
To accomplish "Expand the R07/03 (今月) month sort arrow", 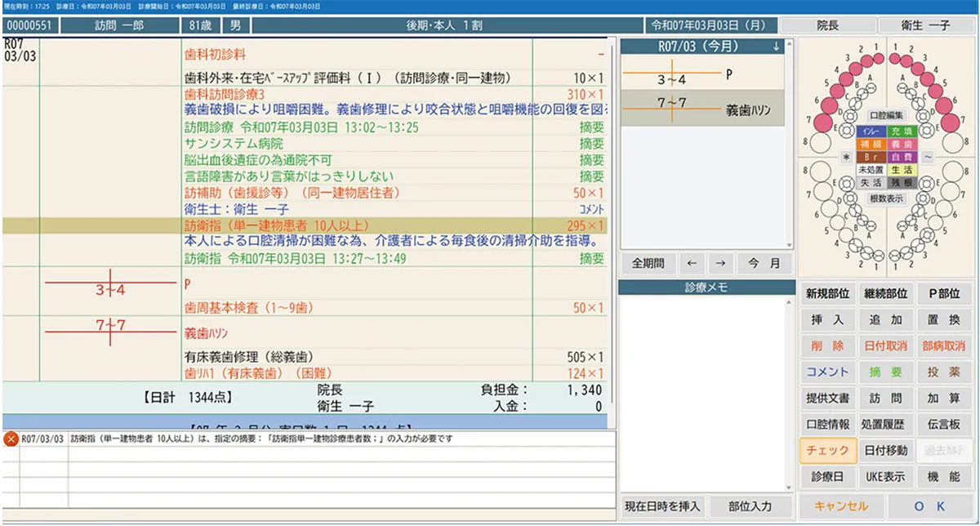I will [x=775, y=47].
